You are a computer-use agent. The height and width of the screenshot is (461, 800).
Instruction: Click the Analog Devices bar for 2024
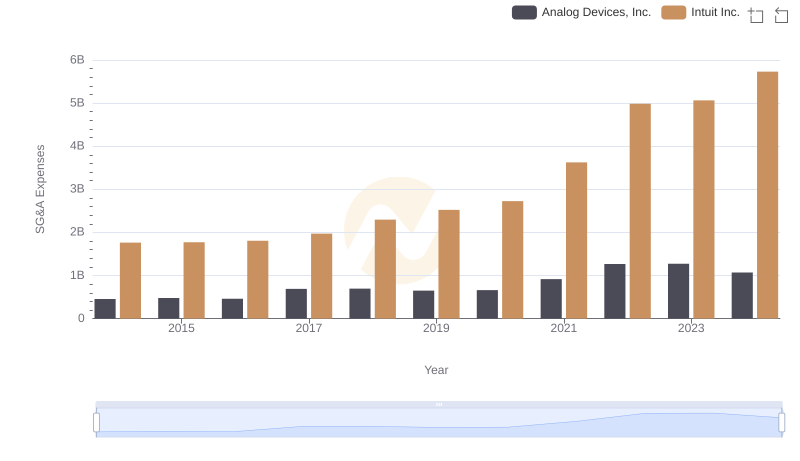[742, 295]
